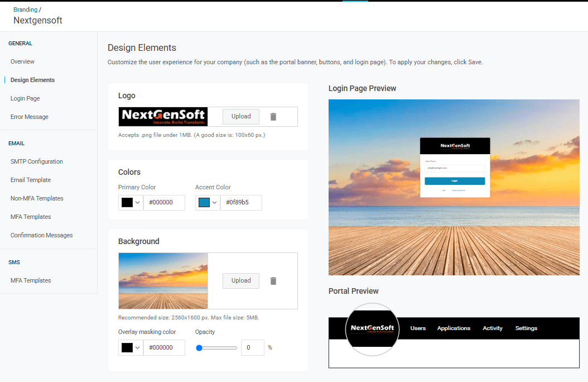Click the Opacity percentage input box
588x382 pixels.
[x=253, y=347]
